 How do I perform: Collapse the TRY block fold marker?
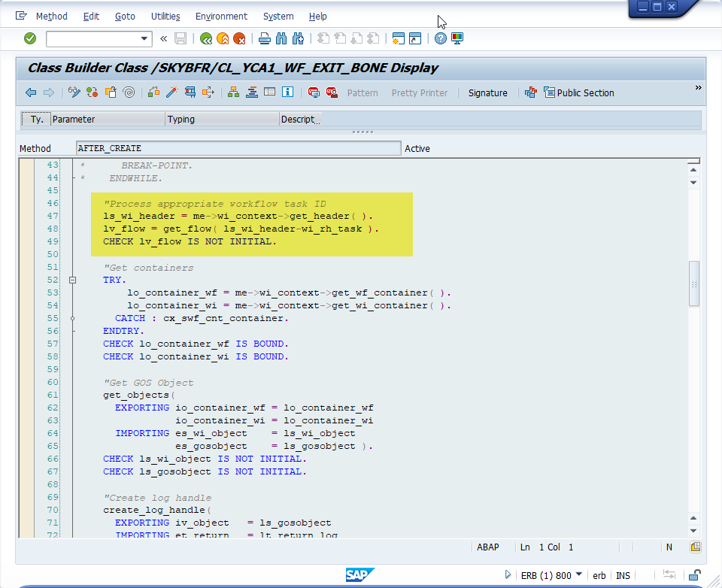pos(72,280)
